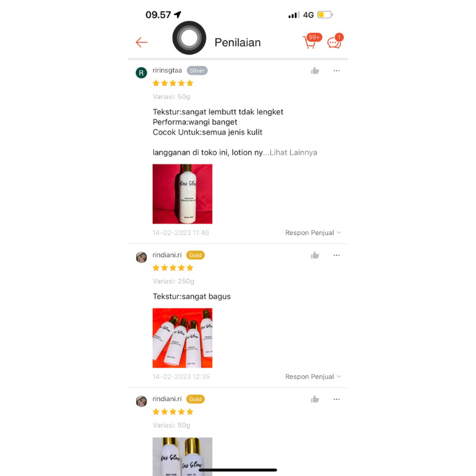Screen dimensions: 476x476
Task: Tap Lihat Lainnya to read the full review
Action: (293, 152)
